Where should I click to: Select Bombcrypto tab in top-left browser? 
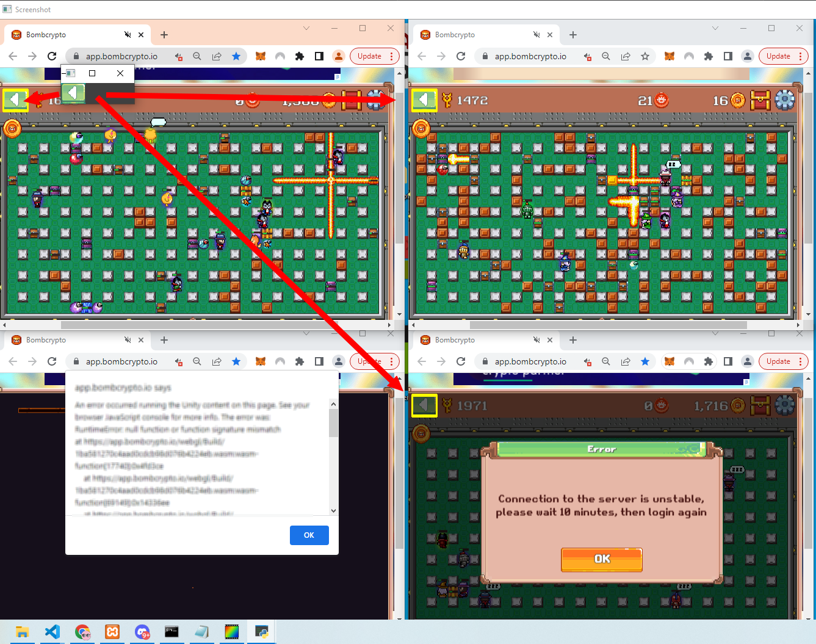(78, 35)
